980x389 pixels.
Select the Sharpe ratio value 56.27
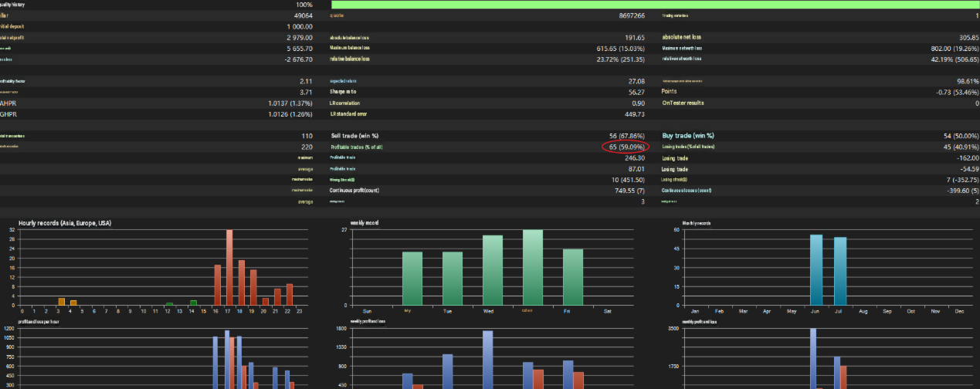point(636,92)
